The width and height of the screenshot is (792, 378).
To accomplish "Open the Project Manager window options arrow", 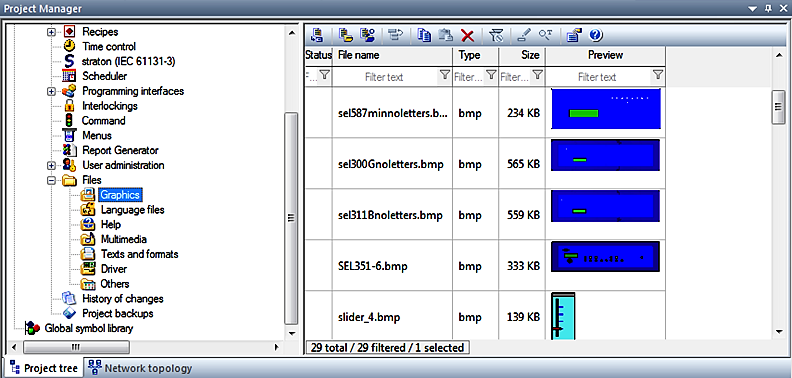I will click(753, 9).
